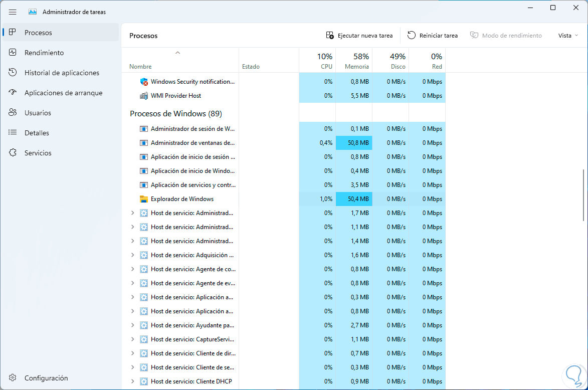Select the Procesos sidebar icon

[x=13, y=32]
